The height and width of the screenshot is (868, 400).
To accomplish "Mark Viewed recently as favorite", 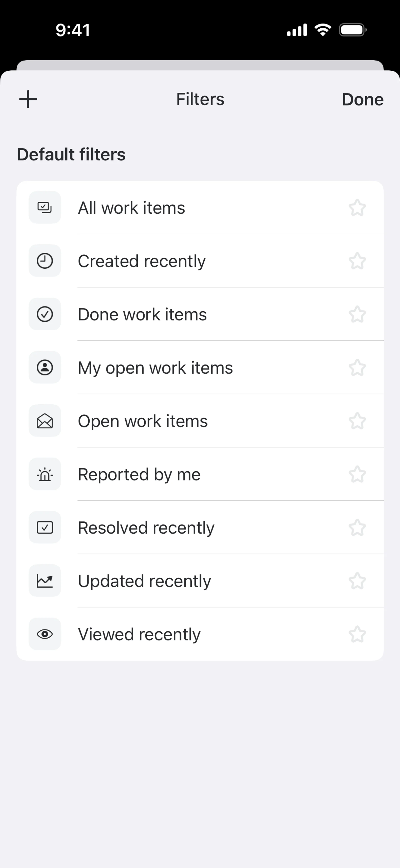I will (x=357, y=634).
